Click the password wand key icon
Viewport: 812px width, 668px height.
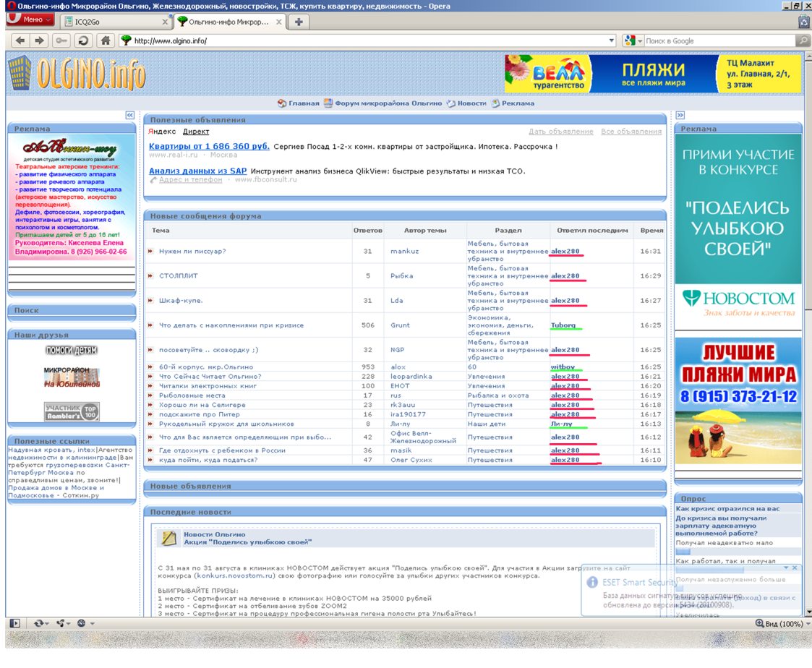(x=61, y=40)
